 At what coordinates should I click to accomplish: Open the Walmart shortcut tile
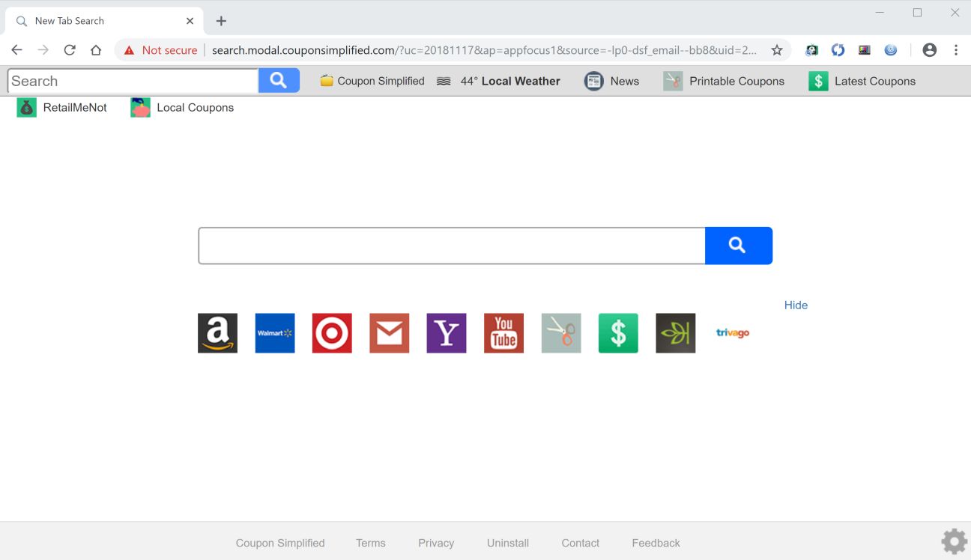[275, 333]
